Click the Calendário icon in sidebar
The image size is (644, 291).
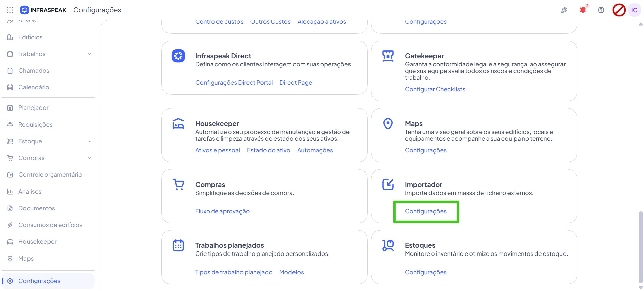click(x=10, y=87)
